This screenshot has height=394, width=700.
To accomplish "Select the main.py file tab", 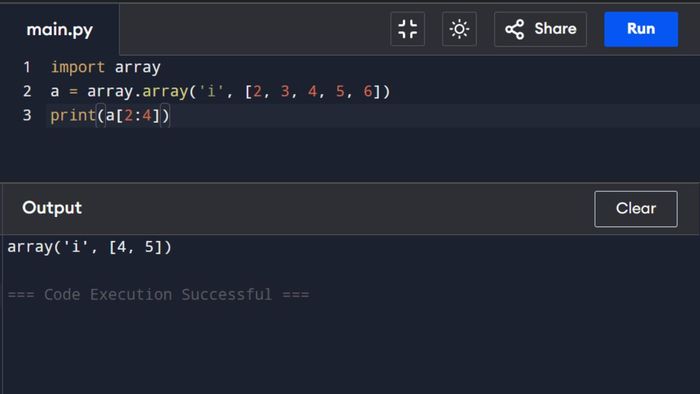I will click(x=60, y=29).
